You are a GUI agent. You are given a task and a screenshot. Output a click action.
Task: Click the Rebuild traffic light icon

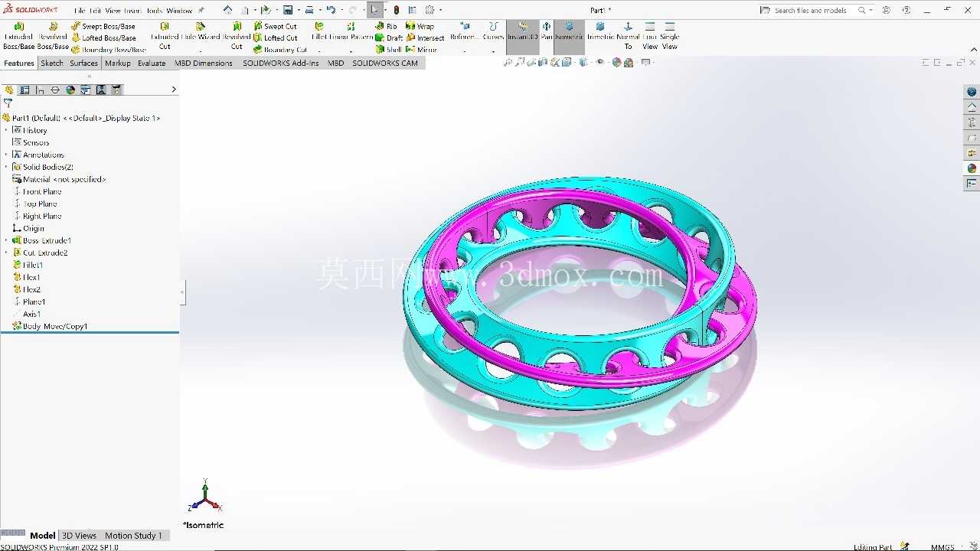click(396, 10)
